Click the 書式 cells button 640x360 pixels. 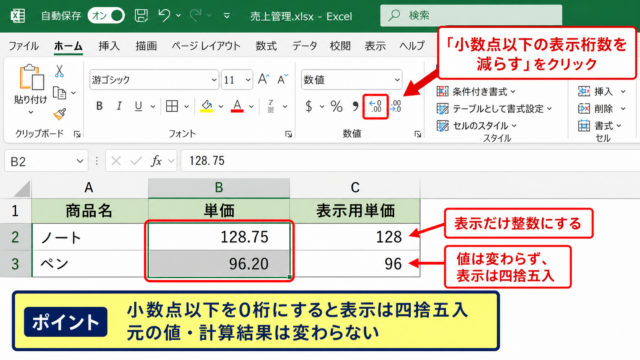[x=600, y=125]
